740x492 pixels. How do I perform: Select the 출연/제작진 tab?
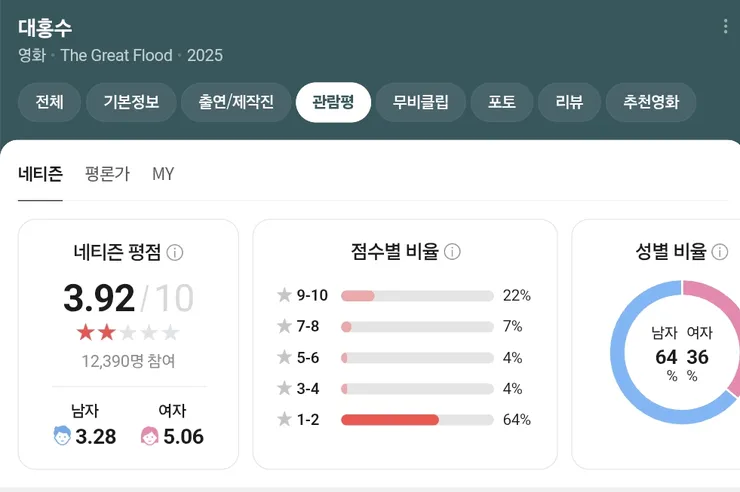click(x=236, y=102)
